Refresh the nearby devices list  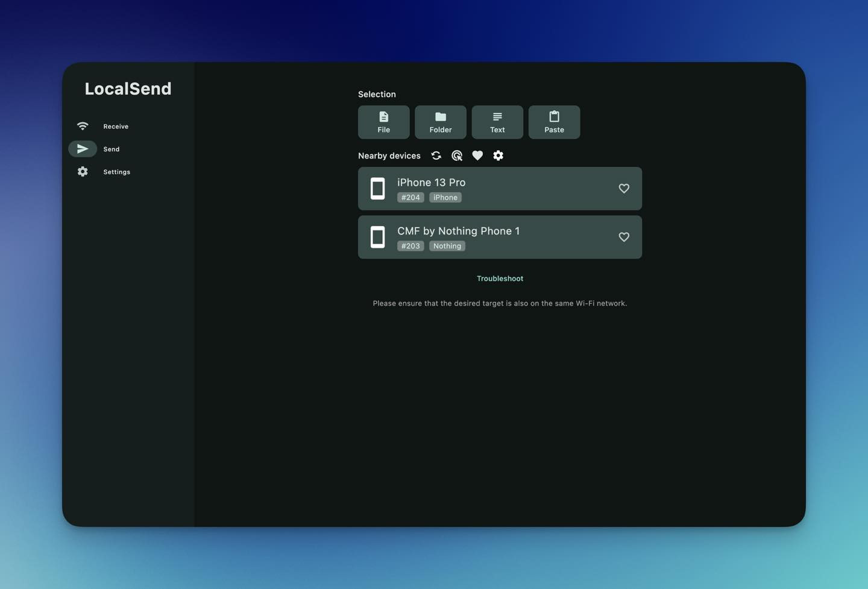click(x=436, y=156)
